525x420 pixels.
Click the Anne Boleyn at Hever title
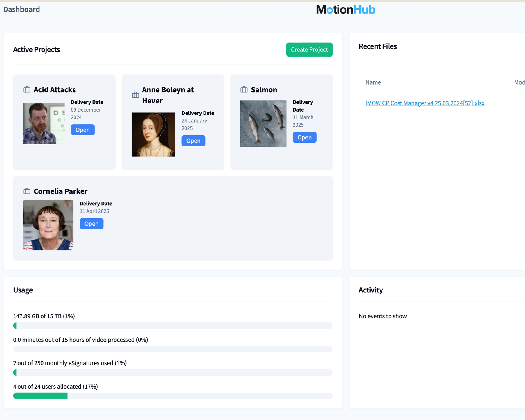click(168, 95)
